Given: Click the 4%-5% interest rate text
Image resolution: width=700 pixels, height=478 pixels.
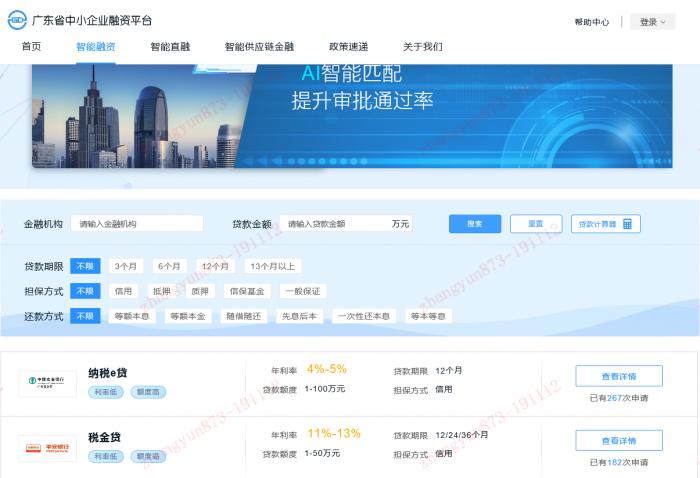Looking at the screenshot, I should point(327,369).
